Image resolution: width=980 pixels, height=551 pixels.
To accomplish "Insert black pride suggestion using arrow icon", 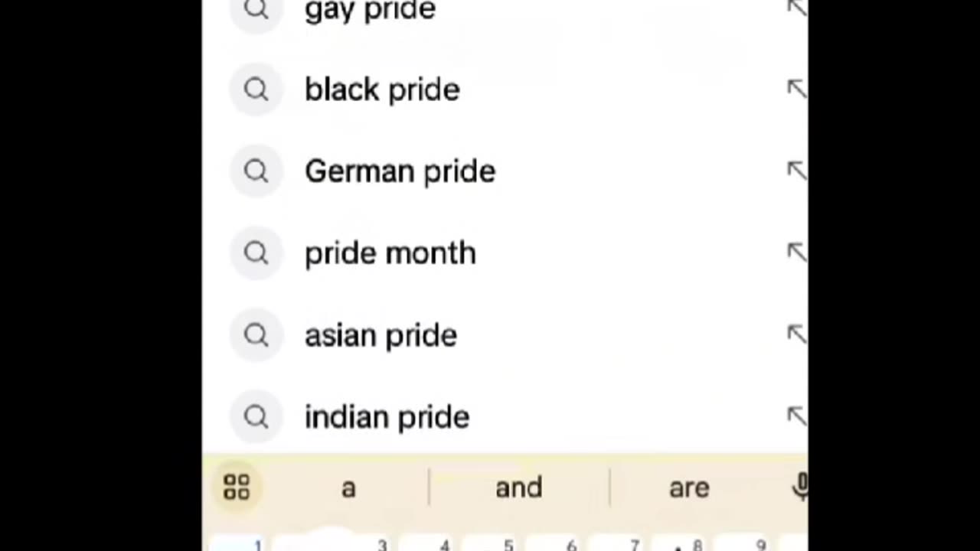I will [796, 90].
